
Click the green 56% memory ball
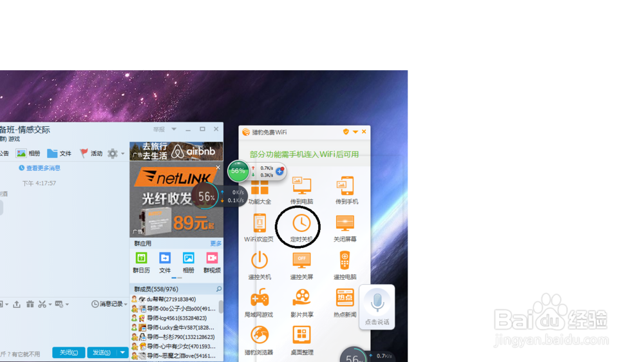coord(238,171)
